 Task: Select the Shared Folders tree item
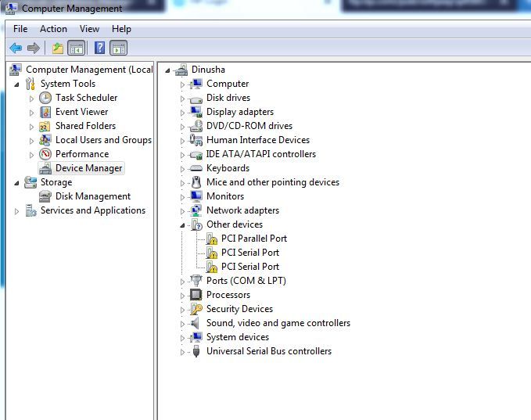86,126
